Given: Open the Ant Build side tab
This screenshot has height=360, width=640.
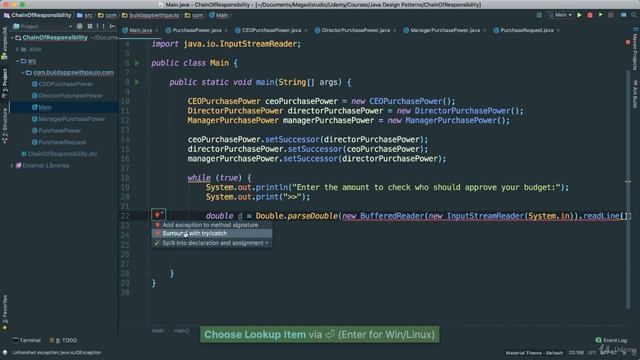Looking at the screenshot, I should point(635,94).
